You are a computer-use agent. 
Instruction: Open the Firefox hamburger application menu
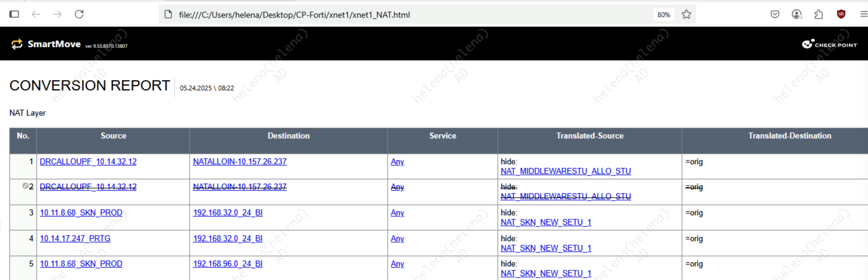[x=863, y=14]
